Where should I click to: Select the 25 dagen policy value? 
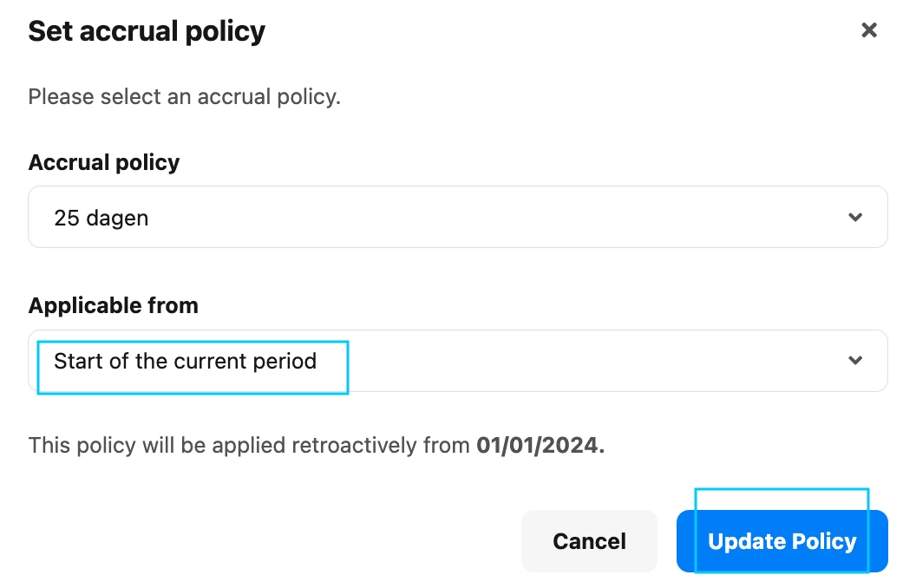click(101, 218)
